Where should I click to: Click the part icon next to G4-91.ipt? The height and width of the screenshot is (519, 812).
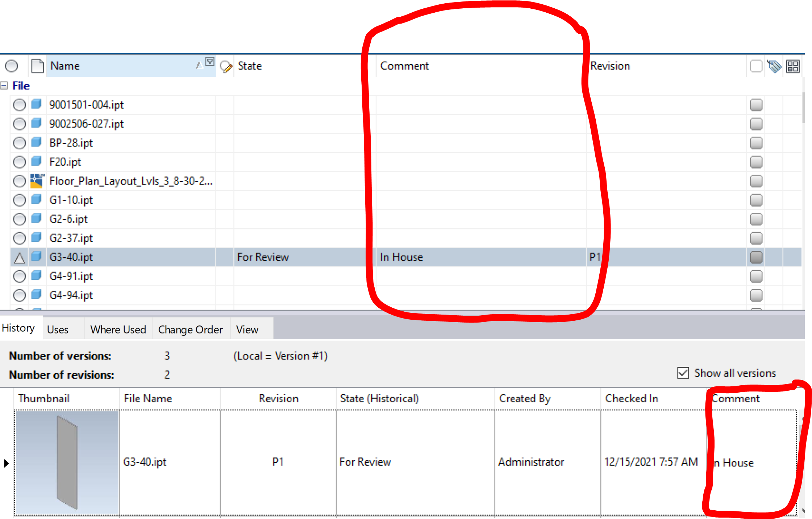click(x=36, y=275)
